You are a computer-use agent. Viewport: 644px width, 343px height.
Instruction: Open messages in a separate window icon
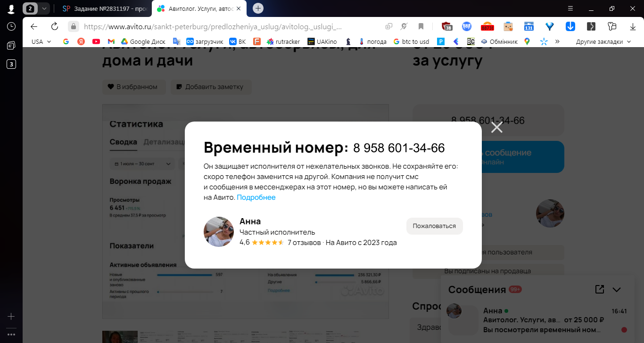599,289
